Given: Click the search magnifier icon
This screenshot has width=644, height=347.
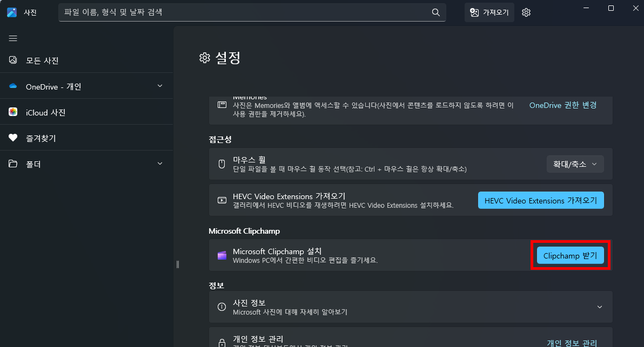Looking at the screenshot, I should pyautogui.click(x=436, y=12).
